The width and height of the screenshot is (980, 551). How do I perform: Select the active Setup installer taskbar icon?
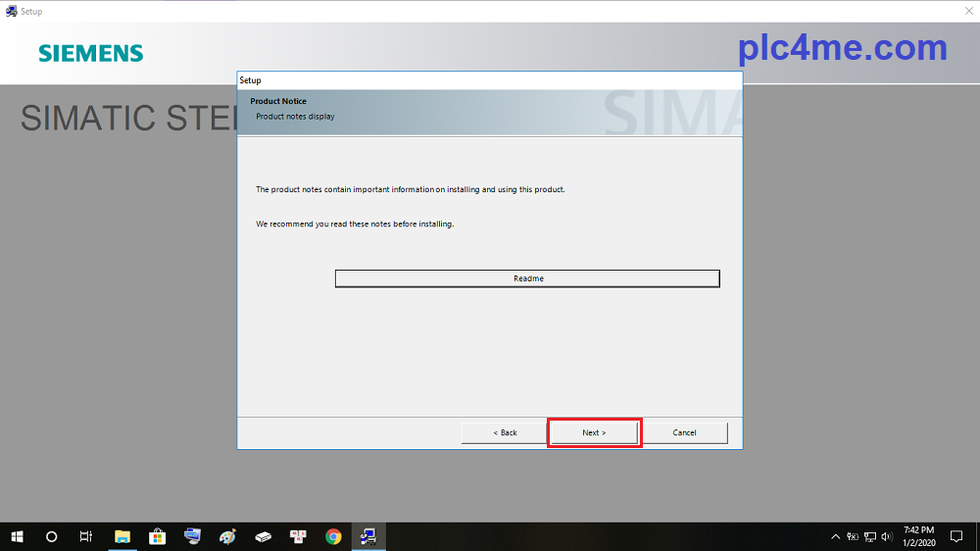(x=368, y=536)
